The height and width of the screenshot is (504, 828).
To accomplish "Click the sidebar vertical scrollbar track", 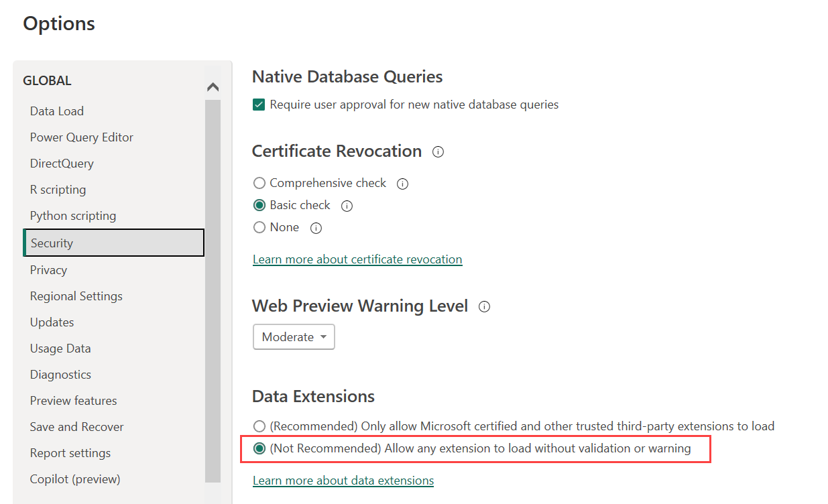I will tap(213, 288).
